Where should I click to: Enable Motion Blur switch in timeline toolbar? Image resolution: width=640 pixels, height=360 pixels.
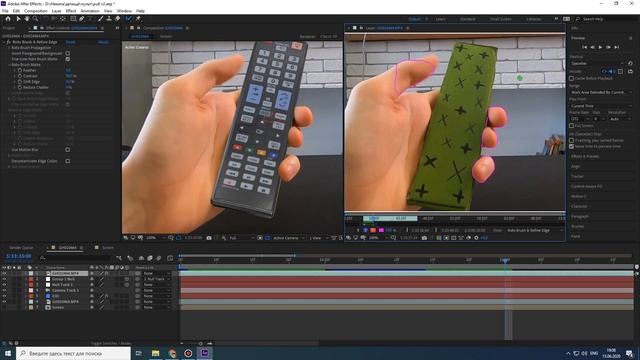[159, 258]
